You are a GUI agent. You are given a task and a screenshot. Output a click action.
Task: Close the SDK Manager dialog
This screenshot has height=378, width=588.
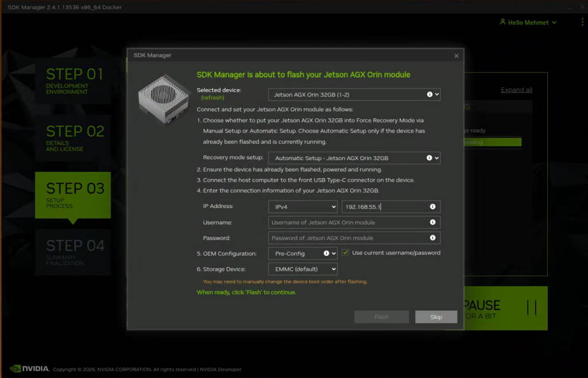(x=457, y=56)
